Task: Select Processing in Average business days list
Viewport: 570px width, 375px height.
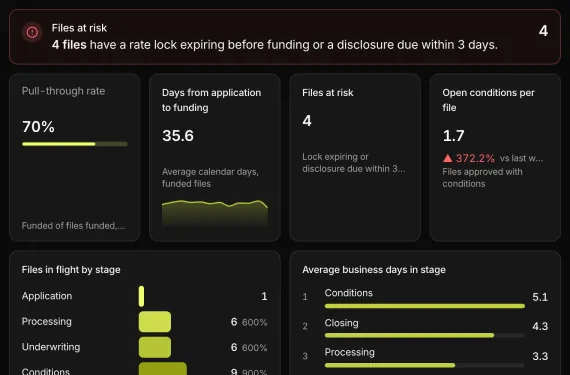Action: tap(349, 352)
